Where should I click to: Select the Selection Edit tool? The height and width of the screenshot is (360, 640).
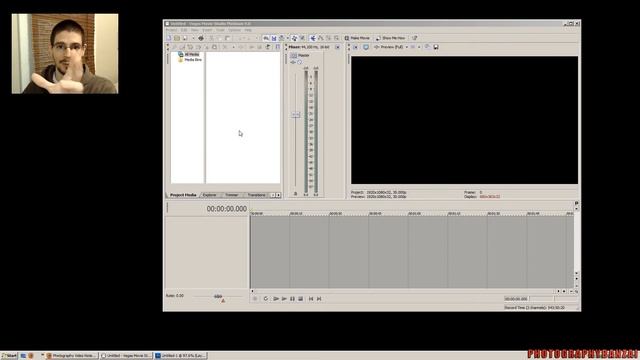tap(329, 38)
